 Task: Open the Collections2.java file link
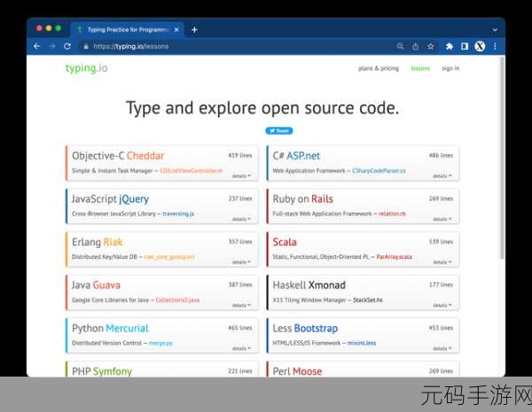pyautogui.click(x=177, y=299)
